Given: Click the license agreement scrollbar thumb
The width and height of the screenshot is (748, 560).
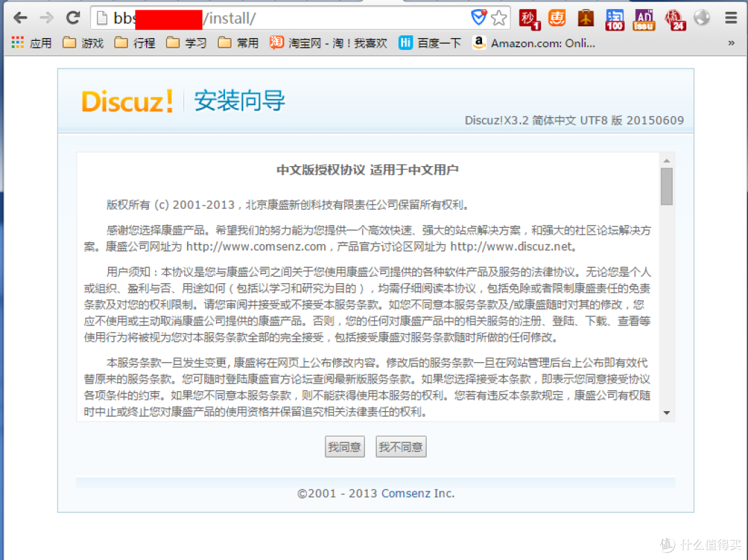Looking at the screenshot, I should [x=667, y=186].
